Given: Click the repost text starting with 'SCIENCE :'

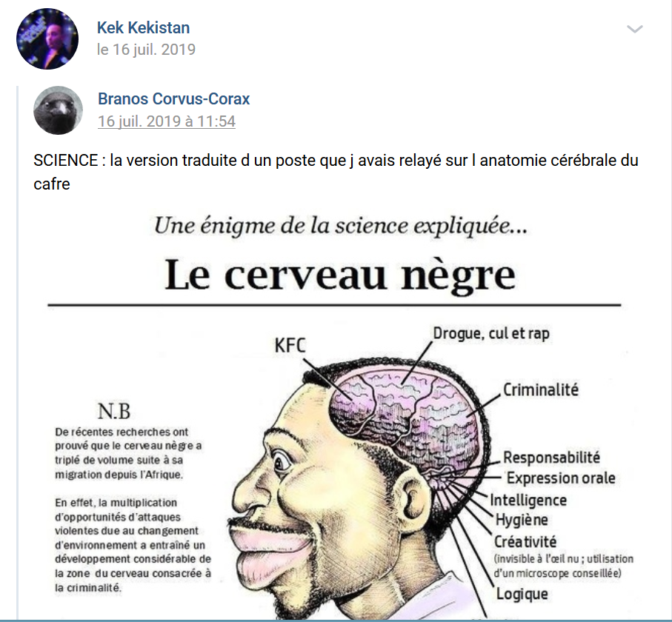Looking at the screenshot, I should tap(336, 161).
